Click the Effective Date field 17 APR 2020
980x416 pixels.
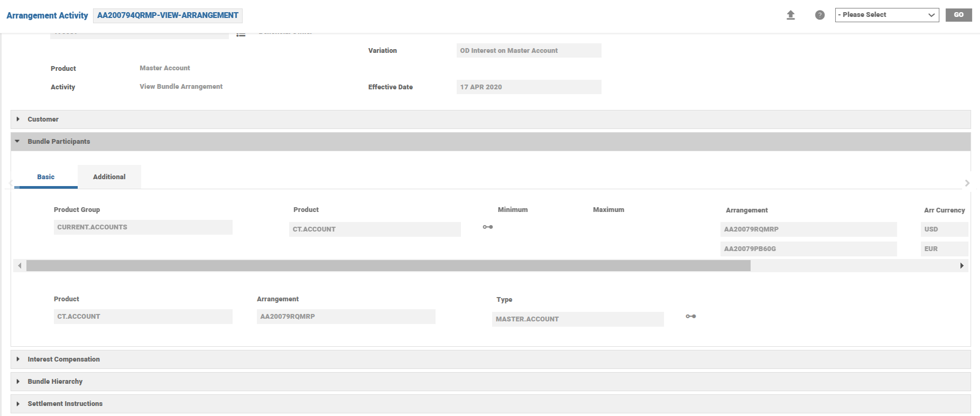528,87
